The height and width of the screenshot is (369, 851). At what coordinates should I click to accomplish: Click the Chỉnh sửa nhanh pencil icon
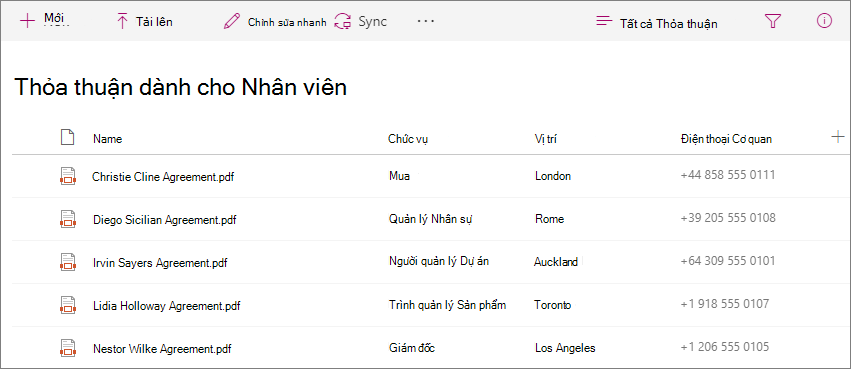pyautogui.click(x=232, y=22)
